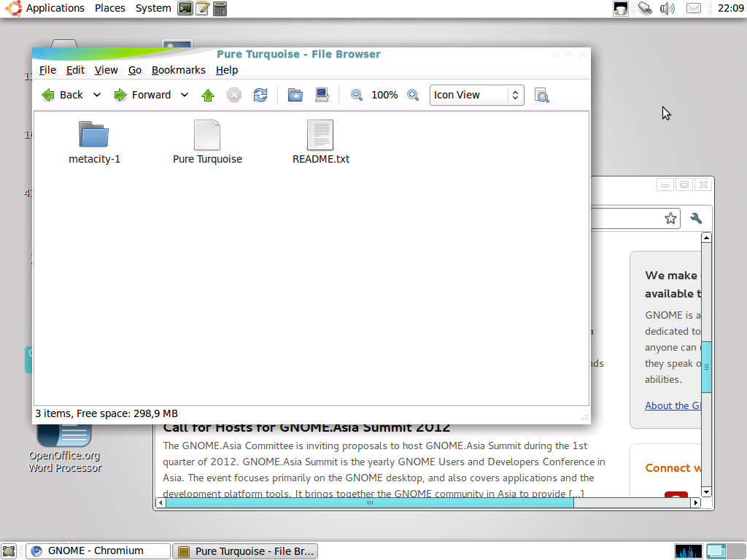The width and height of the screenshot is (747, 560).
Task: Click the Show Desktop button in the bottom panel
Action: point(9,551)
